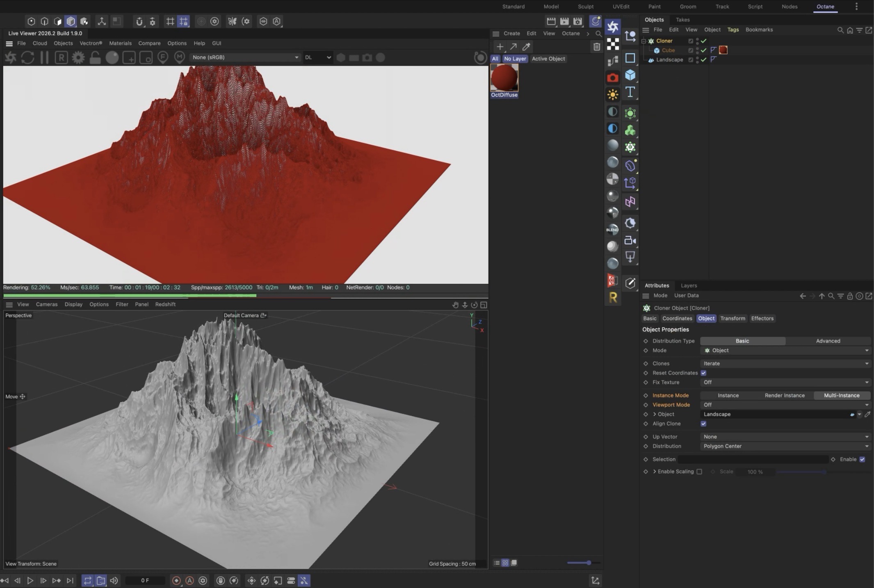Image resolution: width=874 pixels, height=588 pixels.
Task: Click the render to picture viewer icon
Action: click(x=564, y=21)
